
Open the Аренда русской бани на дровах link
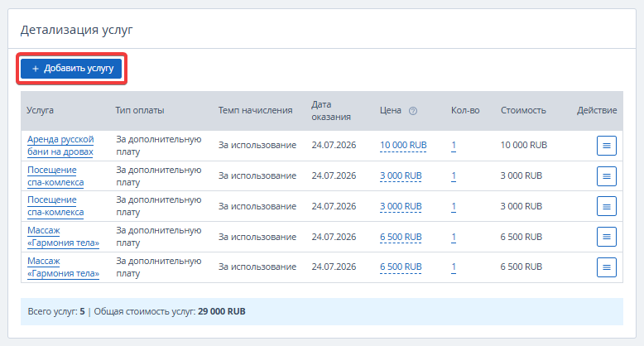(60, 146)
